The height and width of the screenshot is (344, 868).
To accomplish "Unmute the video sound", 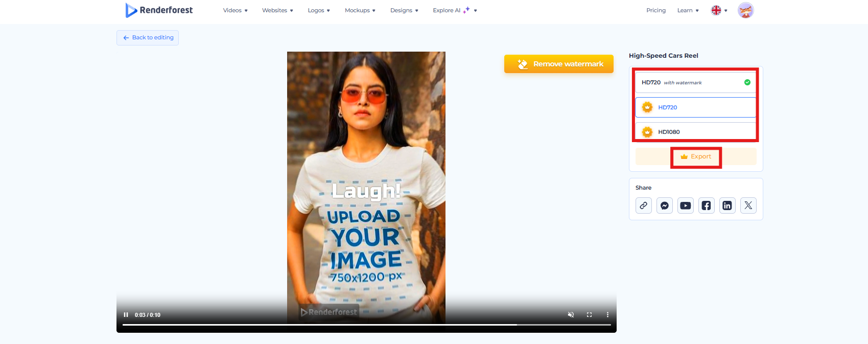I will (x=571, y=315).
